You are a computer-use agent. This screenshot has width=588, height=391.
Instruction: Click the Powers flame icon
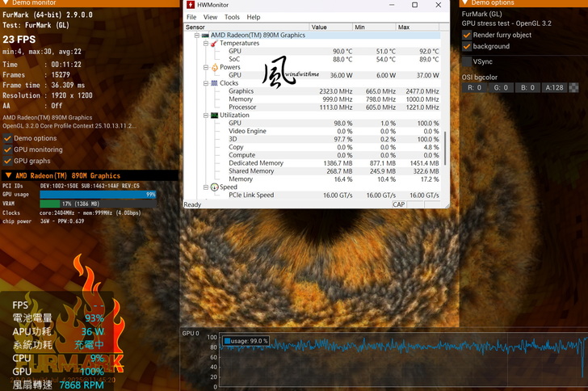[x=214, y=68]
